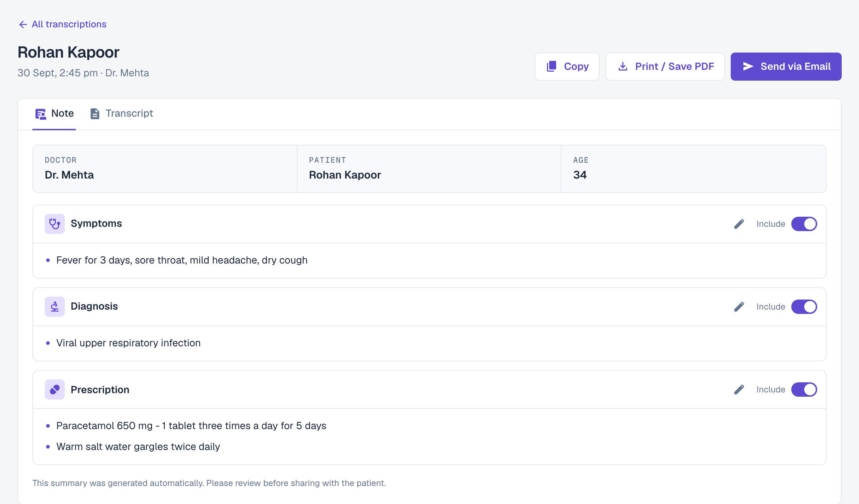Image resolution: width=859 pixels, height=504 pixels.
Task: Go back to All transcriptions
Action: (x=63, y=24)
